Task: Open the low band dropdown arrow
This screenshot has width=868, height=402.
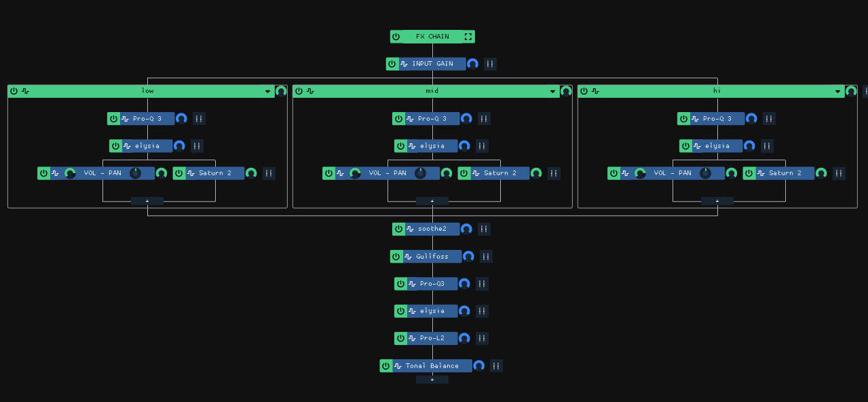Action: pos(267,91)
